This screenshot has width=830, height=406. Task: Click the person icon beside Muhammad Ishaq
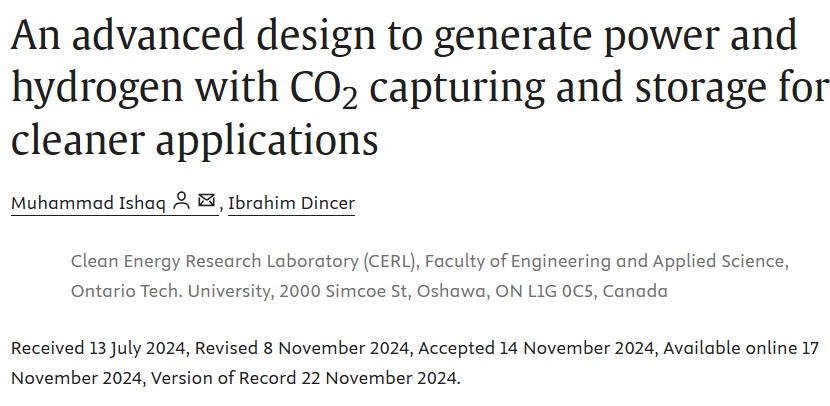(181, 202)
